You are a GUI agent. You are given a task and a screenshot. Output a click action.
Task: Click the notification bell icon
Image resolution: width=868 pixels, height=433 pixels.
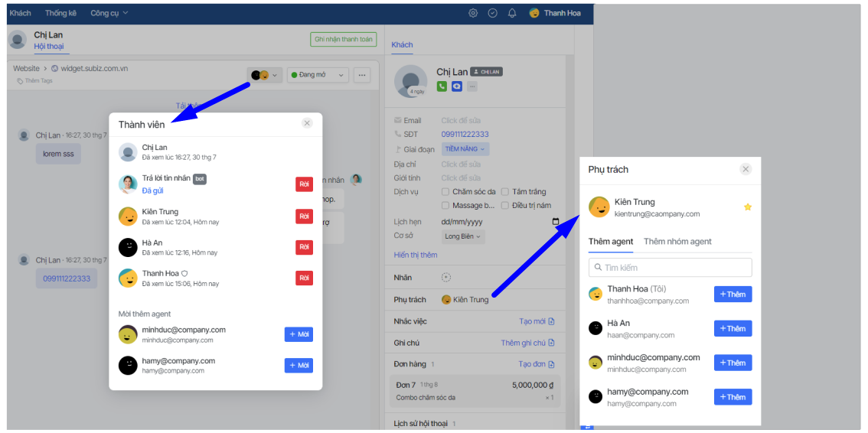tap(512, 13)
